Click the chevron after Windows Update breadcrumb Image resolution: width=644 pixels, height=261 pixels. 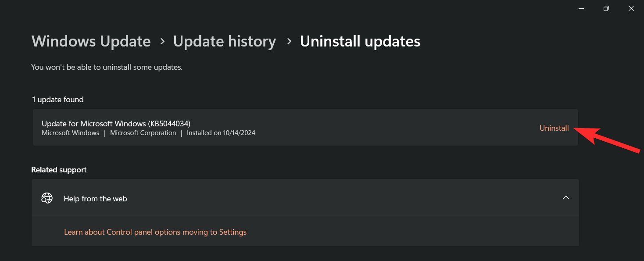click(162, 41)
